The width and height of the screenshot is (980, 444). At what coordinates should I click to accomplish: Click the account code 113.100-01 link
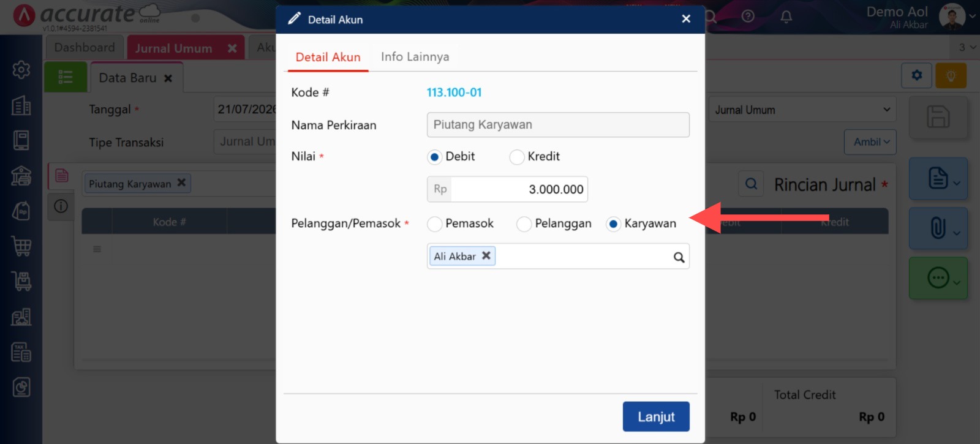454,92
